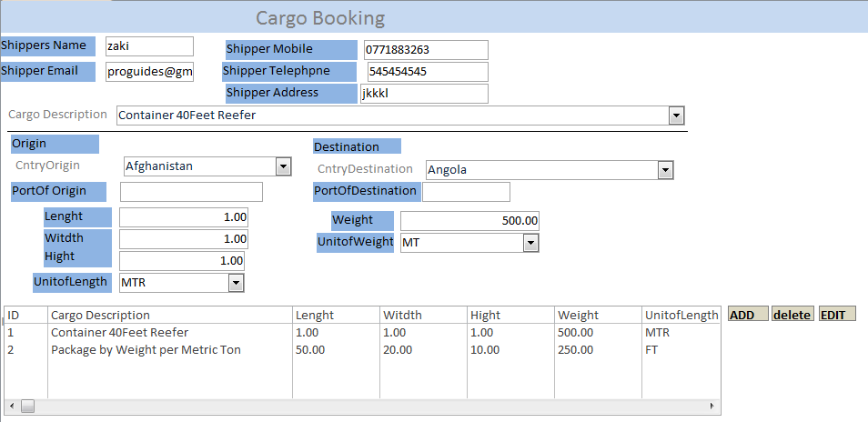Click the EDIT button
The width and height of the screenshot is (868, 422).
coord(837,315)
